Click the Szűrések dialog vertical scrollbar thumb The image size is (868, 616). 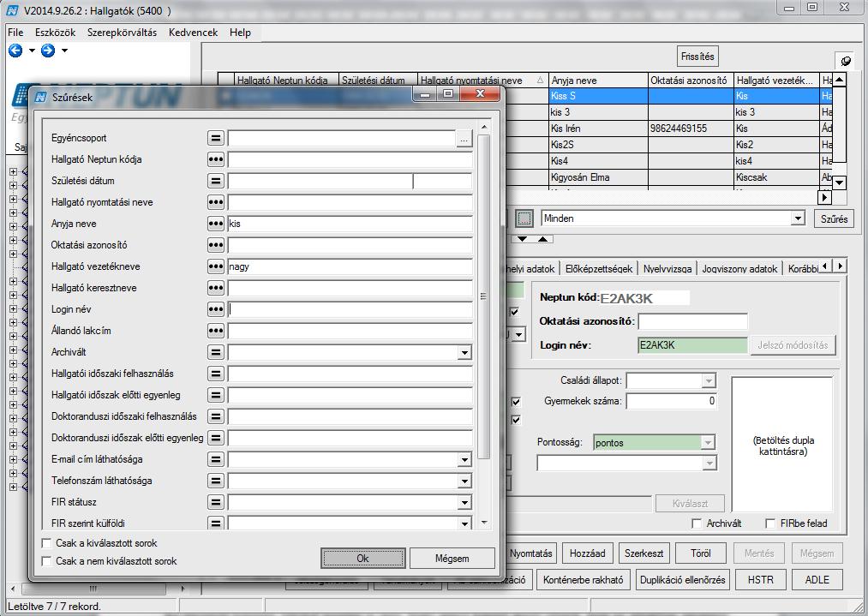pos(484,296)
